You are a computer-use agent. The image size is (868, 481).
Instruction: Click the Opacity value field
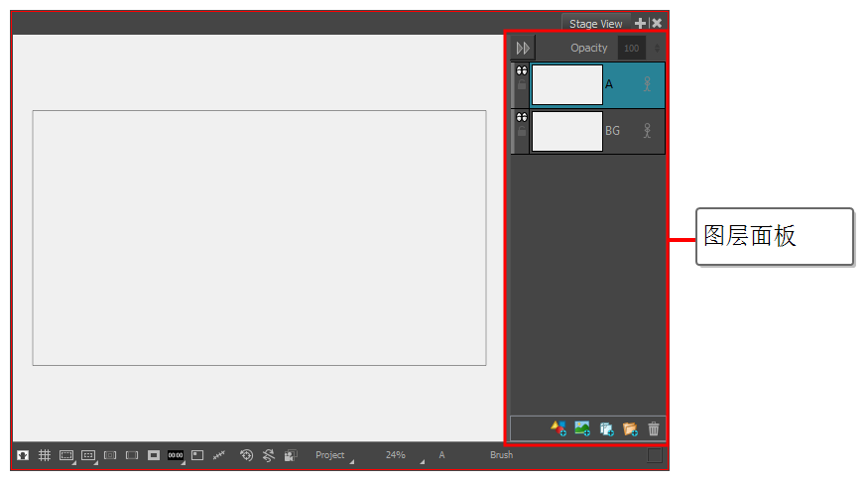(631, 48)
